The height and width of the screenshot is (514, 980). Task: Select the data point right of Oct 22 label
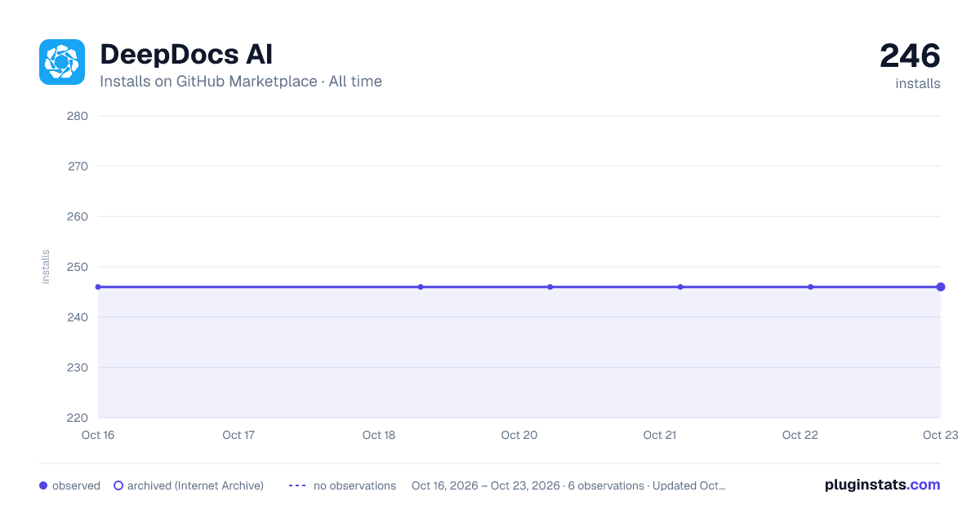point(810,287)
